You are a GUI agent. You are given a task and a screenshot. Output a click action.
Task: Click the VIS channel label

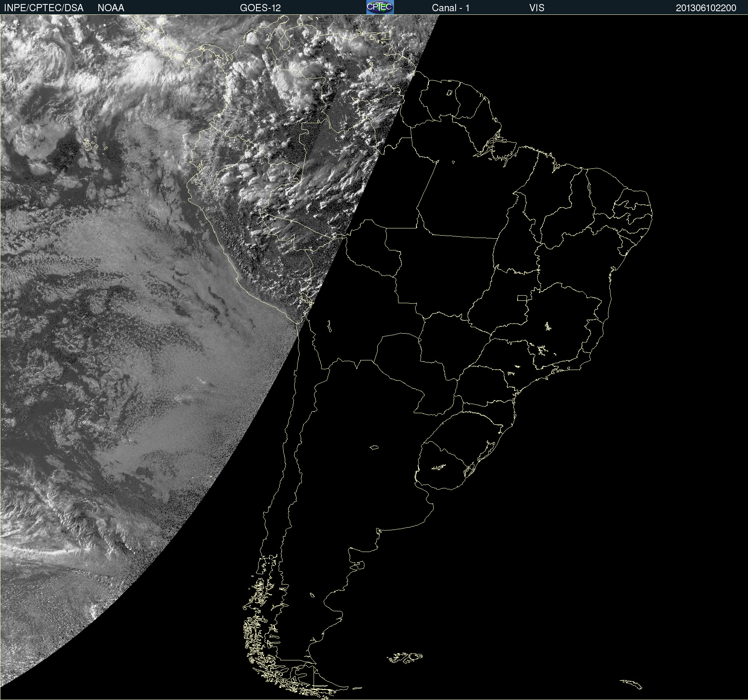(537, 8)
